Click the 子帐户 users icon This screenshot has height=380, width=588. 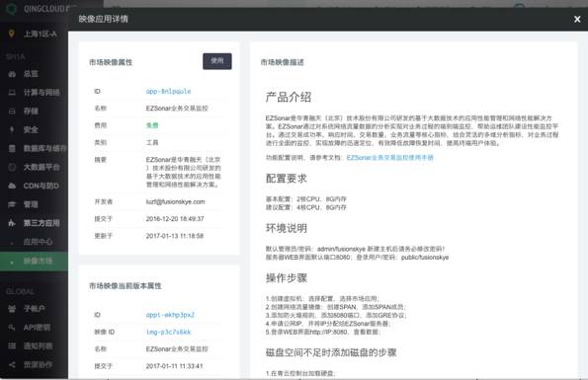pyautogui.click(x=12, y=309)
